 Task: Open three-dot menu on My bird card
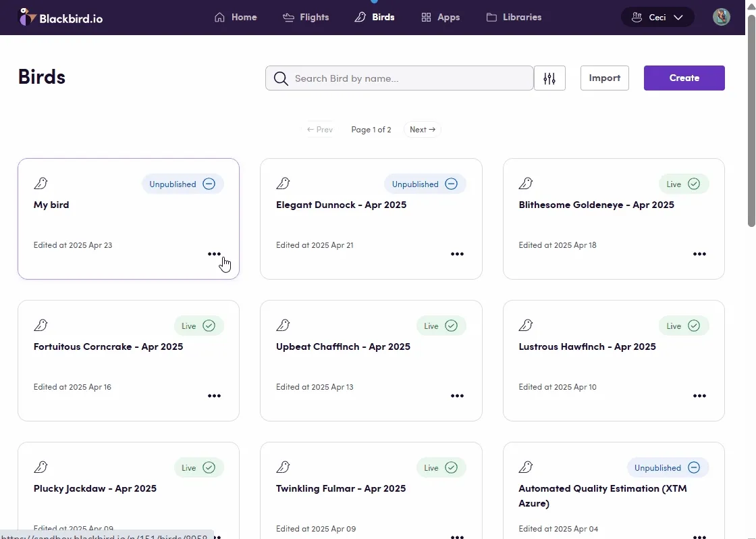pos(214,254)
